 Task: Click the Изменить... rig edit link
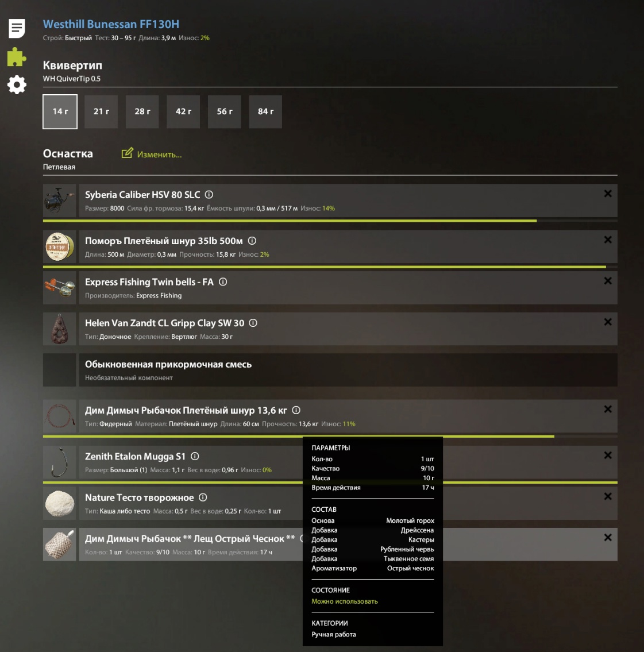pyautogui.click(x=152, y=154)
